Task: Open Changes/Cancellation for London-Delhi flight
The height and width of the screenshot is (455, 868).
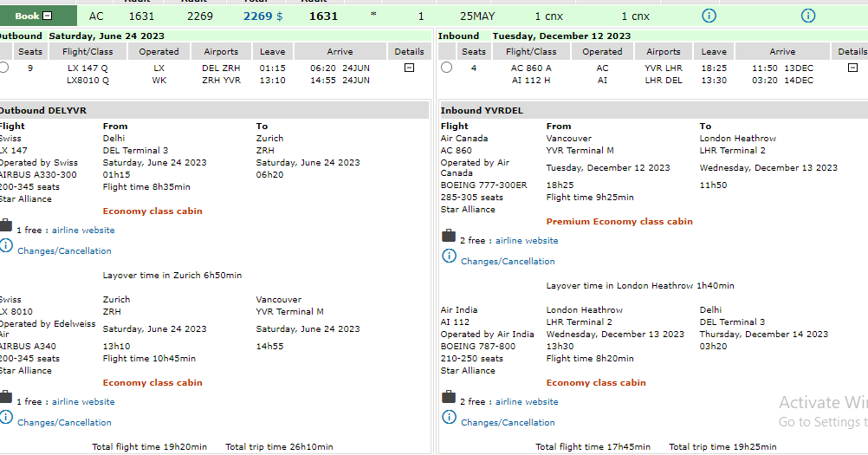Action: (x=508, y=423)
